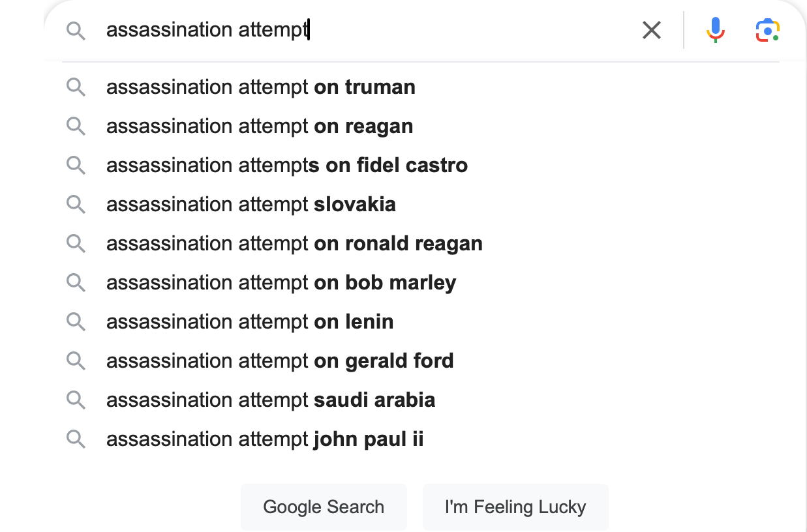
Task: Click magnifier icon beside 'john paul ii' suggestion
Action: click(x=76, y=439)
